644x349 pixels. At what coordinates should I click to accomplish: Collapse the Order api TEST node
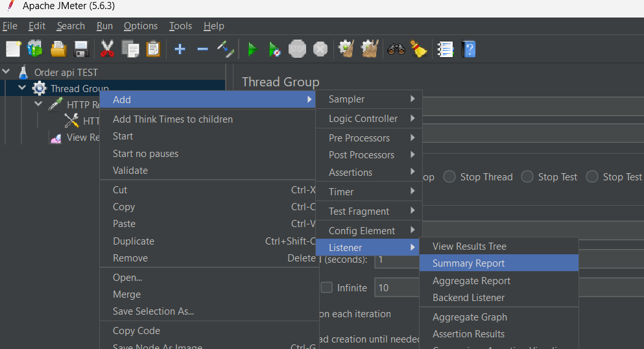6,72
